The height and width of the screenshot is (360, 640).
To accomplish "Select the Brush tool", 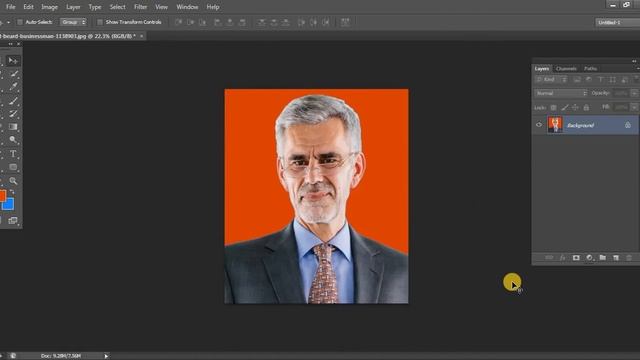I will coord(13,100).
